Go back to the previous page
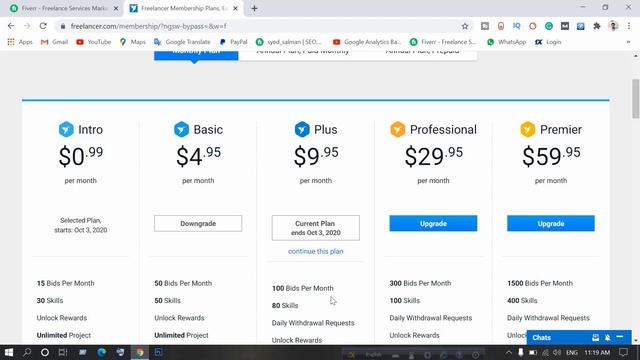 point(11,26)
